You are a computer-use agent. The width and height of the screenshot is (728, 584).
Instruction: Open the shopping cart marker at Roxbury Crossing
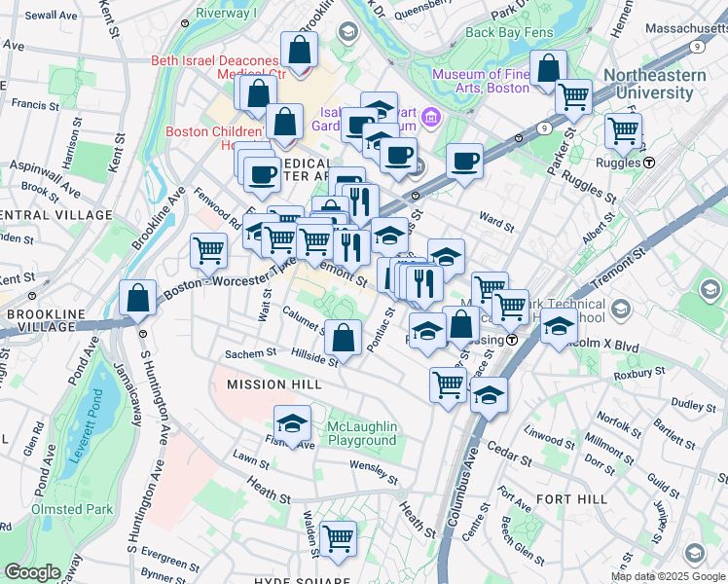[x=510, y=308]
